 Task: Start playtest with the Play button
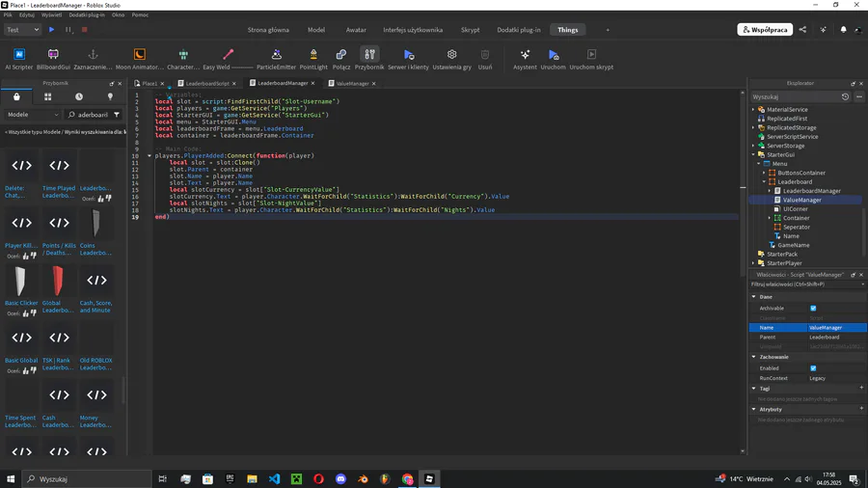51,29
